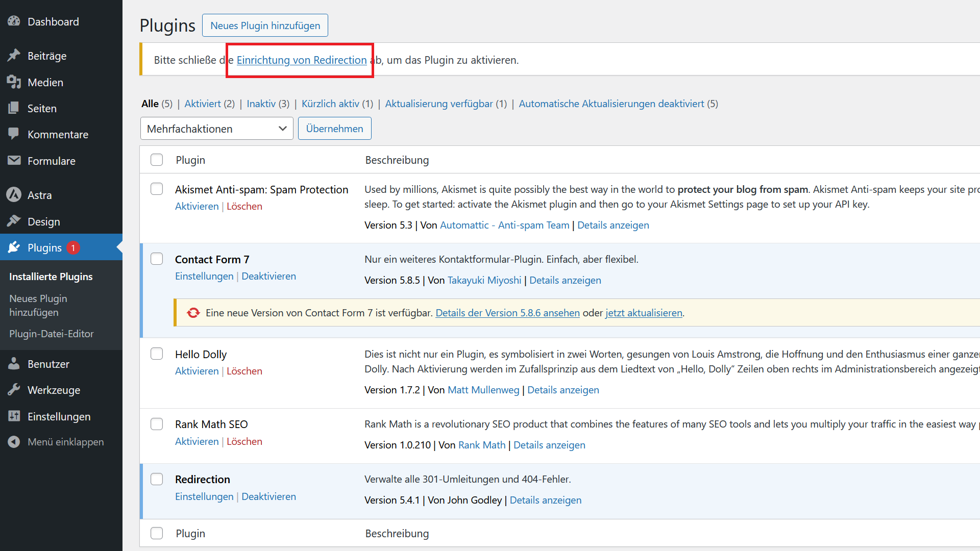Open Dashboard in the sidebar menu

click(x=53, y=21)
